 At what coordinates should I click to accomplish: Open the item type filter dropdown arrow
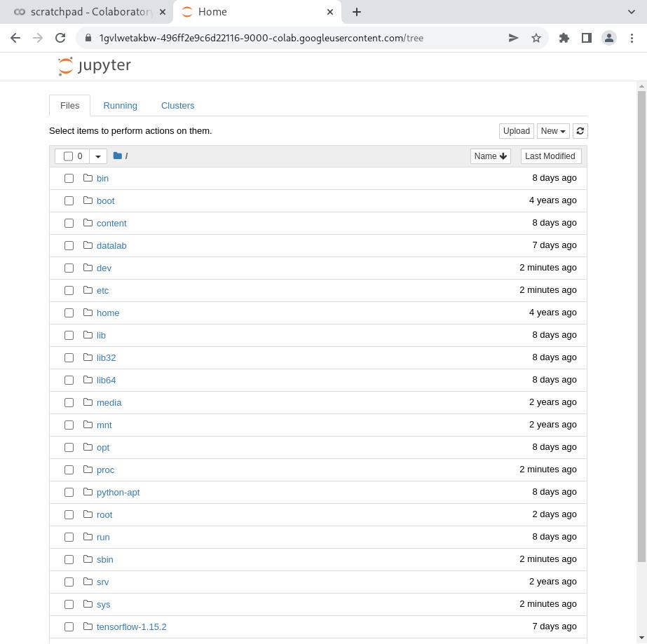pos(98,156)
